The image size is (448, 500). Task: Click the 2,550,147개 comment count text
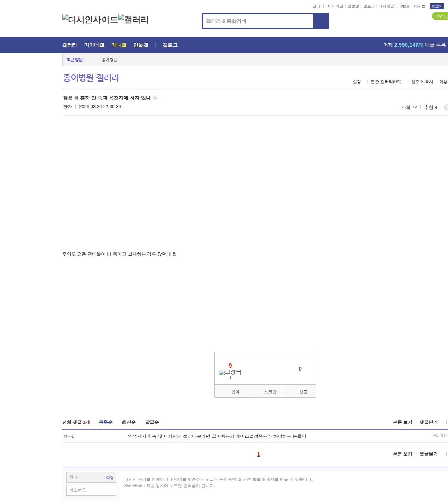click(408, 45)
